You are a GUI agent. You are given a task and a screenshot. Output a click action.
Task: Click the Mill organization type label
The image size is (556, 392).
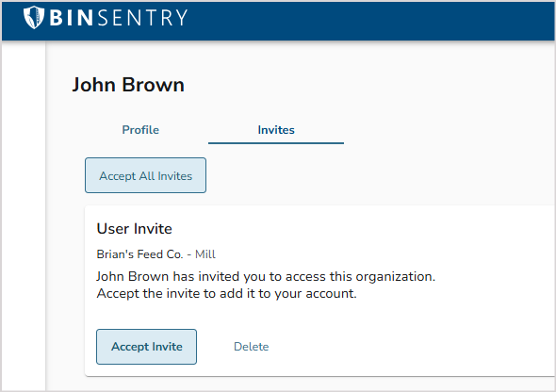pyautogui.click(x=205, y=254)
